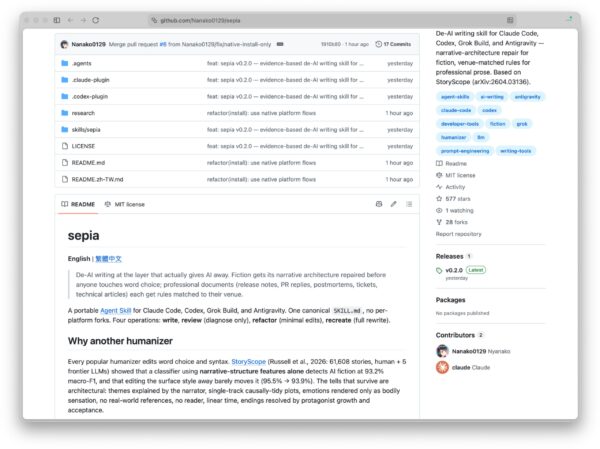Viewport: 600px width, 449px height.
Task: Open the README.zh-TW.md file
Action: point(98,180)
